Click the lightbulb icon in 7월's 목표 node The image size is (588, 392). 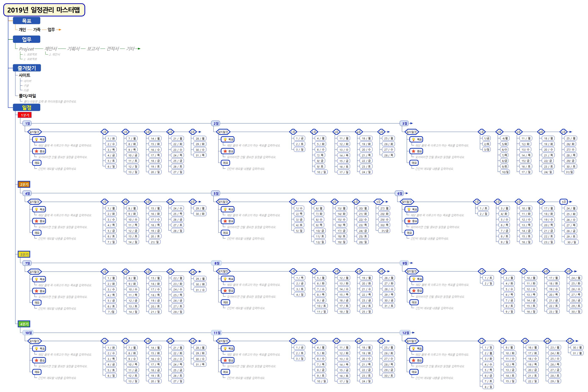tap(36, 279)
